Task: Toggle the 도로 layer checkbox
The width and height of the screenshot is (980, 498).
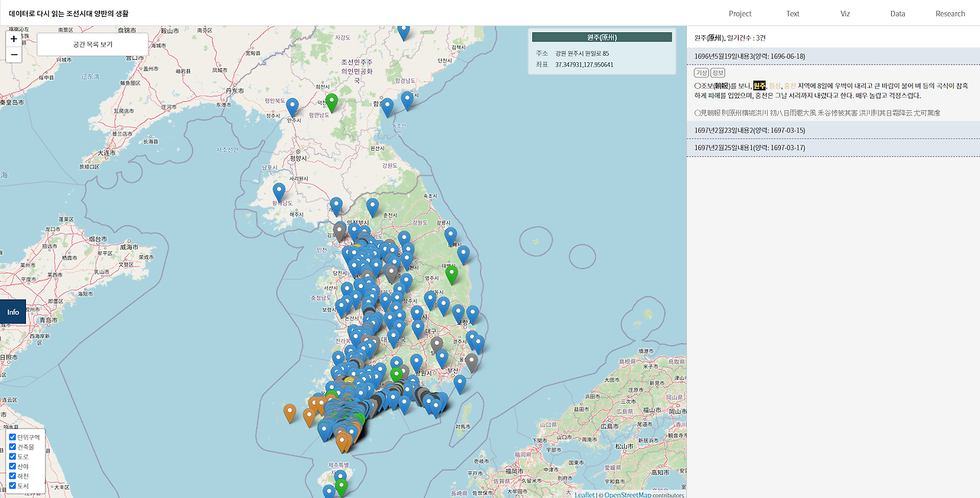Action: coord(12,457)
